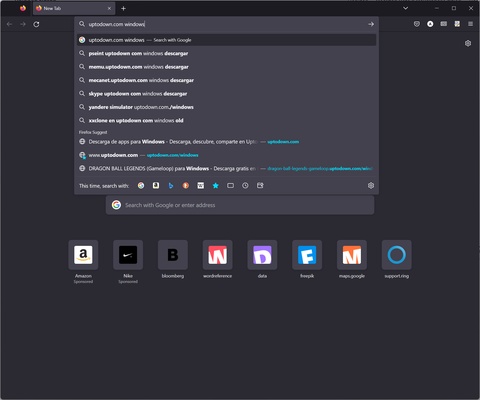Search open tabs with tab icon
The height and width of the screenshot is (400, 480).
coord(230,186)
